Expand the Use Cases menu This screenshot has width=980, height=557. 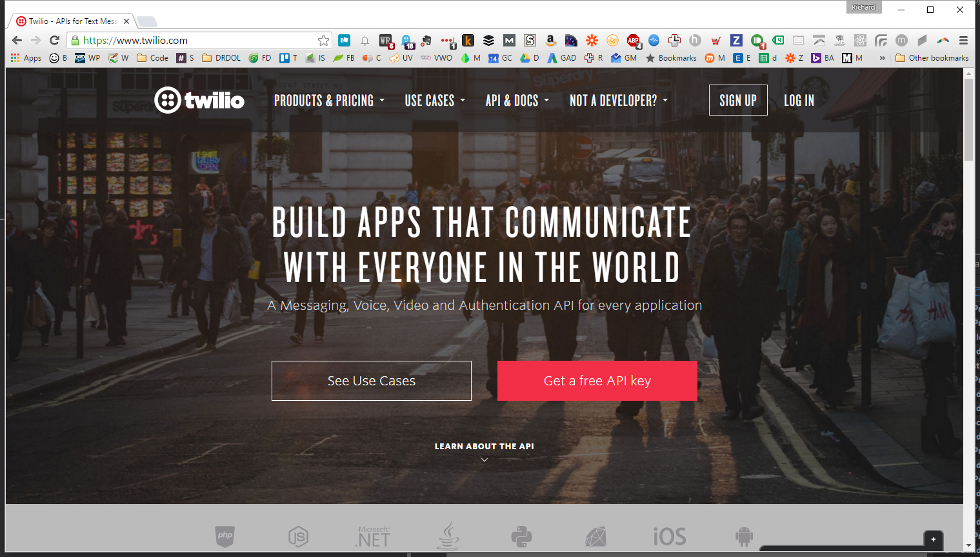[435, 101]
